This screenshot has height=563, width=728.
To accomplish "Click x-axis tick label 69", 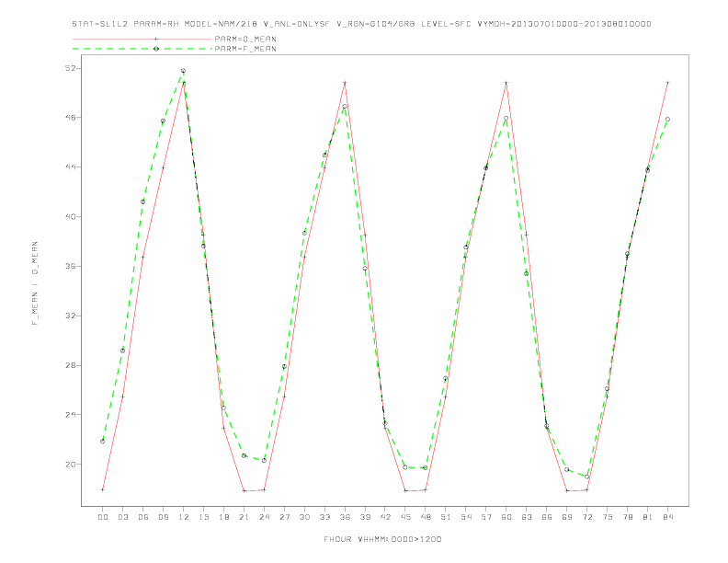I will tap(567, 517).
